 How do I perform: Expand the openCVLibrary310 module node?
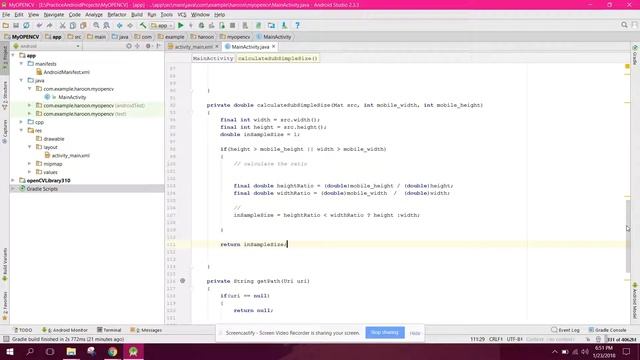(x=13, y=180)
